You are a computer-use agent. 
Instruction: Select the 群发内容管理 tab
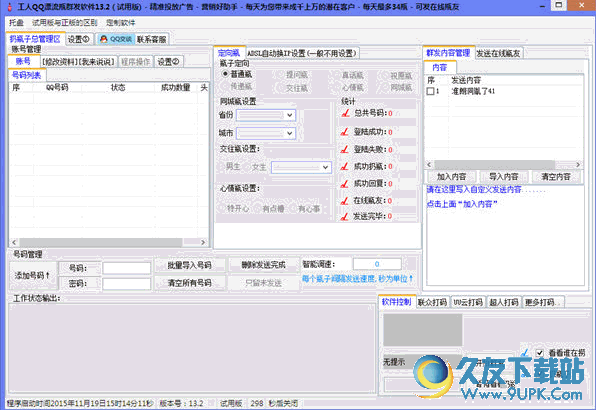click(x=448, y=53)
